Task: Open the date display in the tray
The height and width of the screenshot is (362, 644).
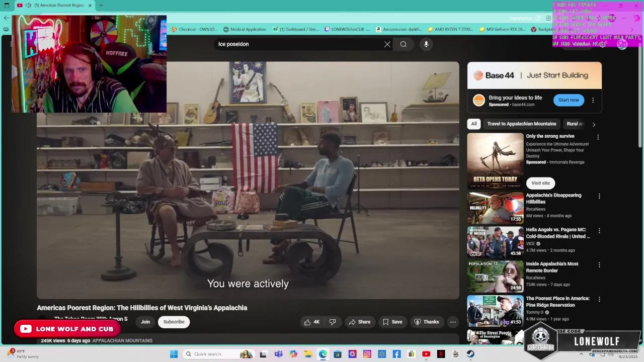Action: pyautogui.click(x=628, y=356)
